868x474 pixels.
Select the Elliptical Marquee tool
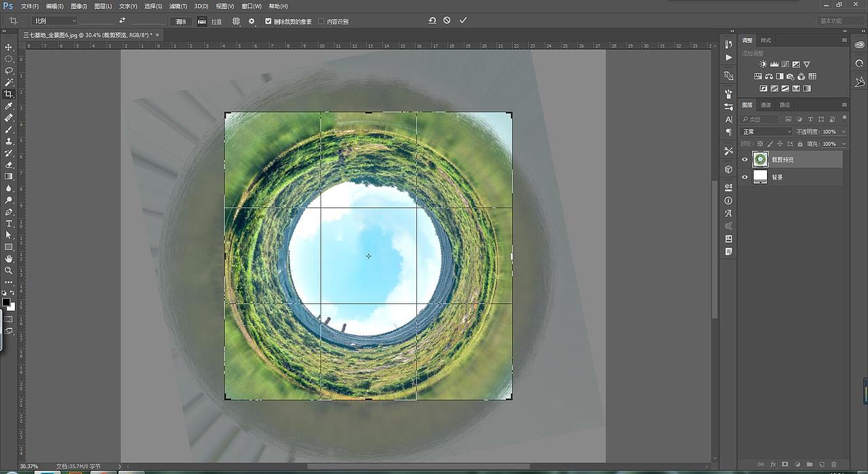click(9, 59)
